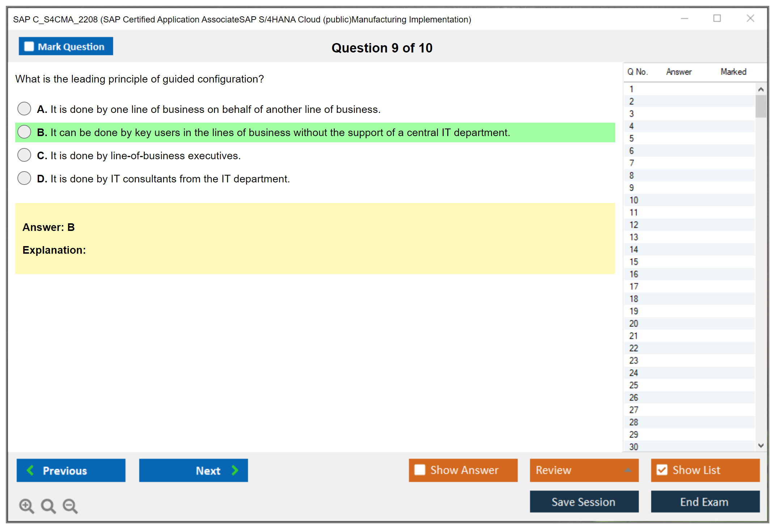This screenshot has height=532, width=778.
Task: Select answer option A radio button
Action: [x=24, y=109]
